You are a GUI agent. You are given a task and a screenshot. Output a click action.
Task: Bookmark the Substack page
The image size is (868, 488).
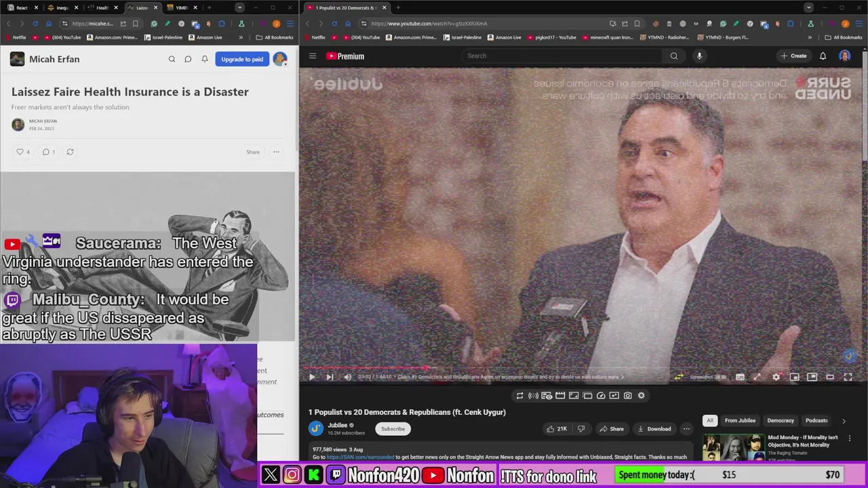point(136,23)
